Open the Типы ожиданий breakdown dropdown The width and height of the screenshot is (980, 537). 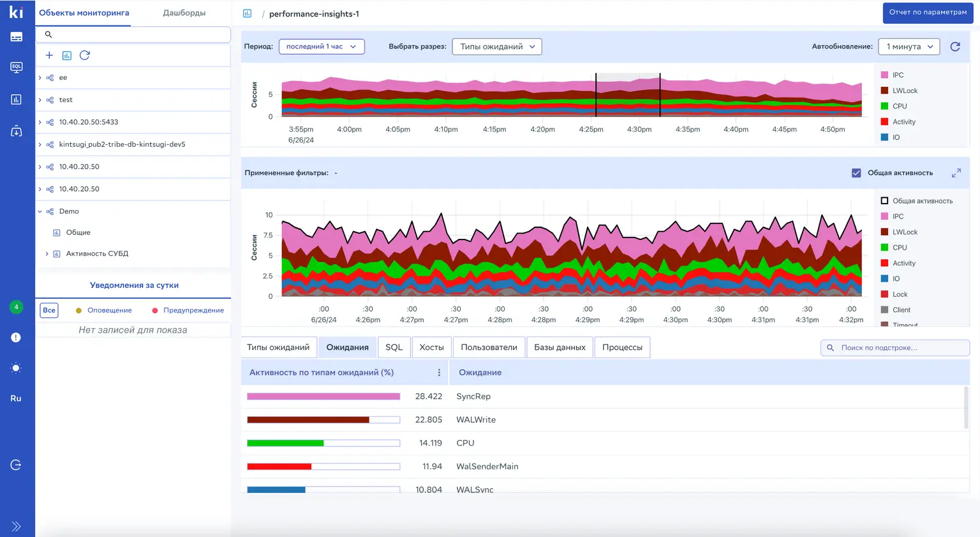point(497,47)
